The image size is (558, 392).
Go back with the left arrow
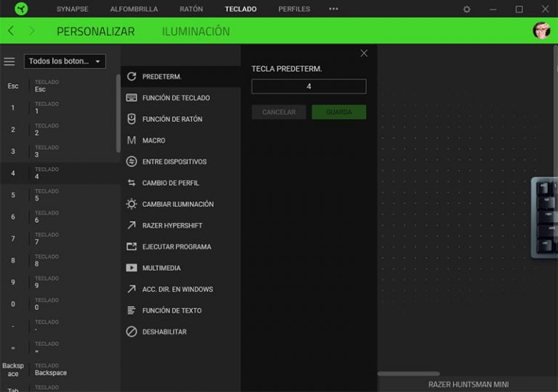pos(11,31)
